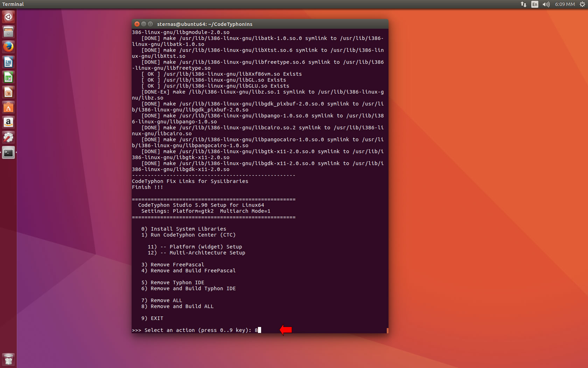This screenshot has width=588, height=368.
Task: Click the 'Finish !!!' line
Action: coord(147,187)
